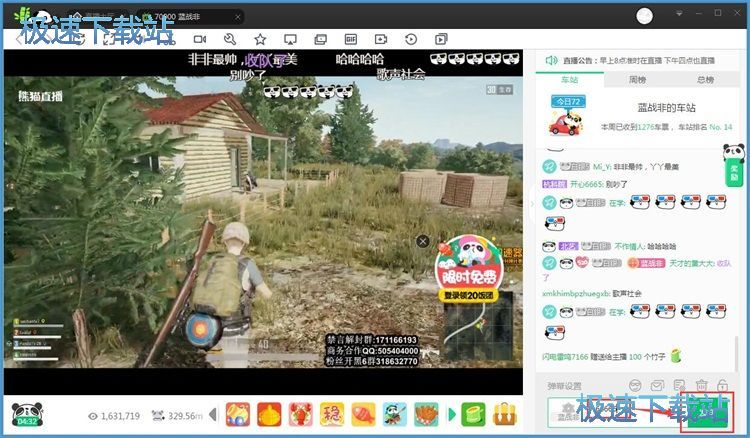Clear chat with the trash icon
Screen dimensions: 750x438
(701, 385)
